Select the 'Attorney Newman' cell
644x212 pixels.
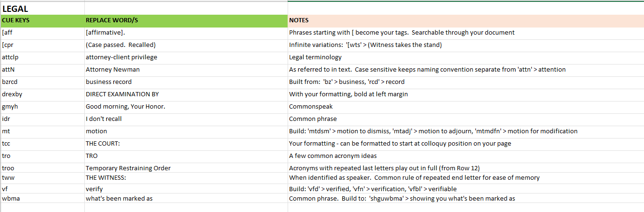pyautogui.click(x=186, y=70)
